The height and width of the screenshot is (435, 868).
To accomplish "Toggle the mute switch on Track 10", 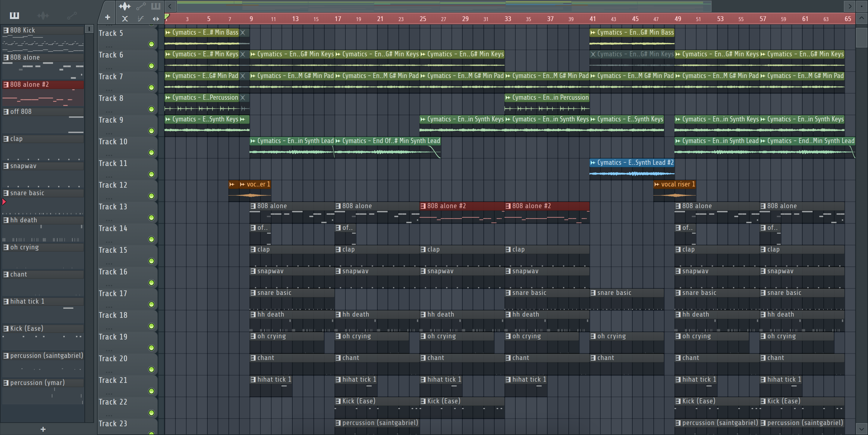I will click(152, 152).
